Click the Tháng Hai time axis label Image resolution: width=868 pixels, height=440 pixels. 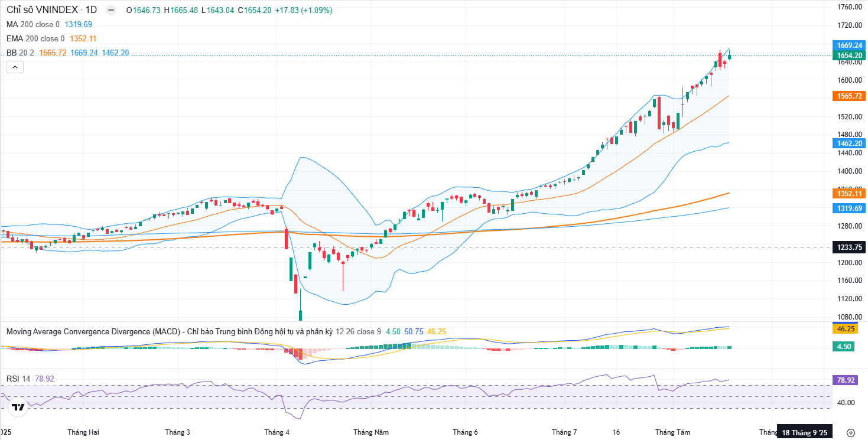click(x=83, y=432)
